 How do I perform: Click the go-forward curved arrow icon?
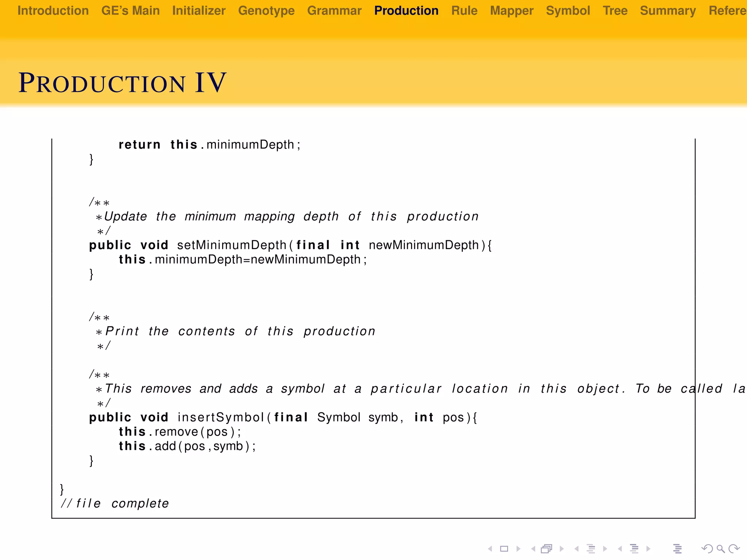point(734,549)
